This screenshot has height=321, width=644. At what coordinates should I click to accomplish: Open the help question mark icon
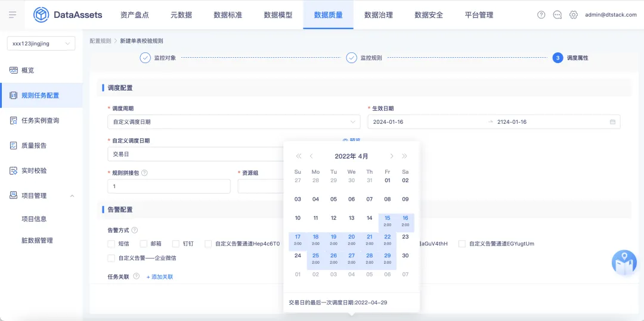click(541, 15)
